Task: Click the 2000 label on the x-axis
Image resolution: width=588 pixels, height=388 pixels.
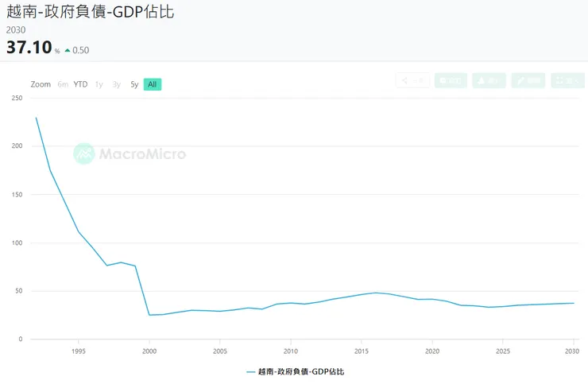Action: (x=149, y=351)
